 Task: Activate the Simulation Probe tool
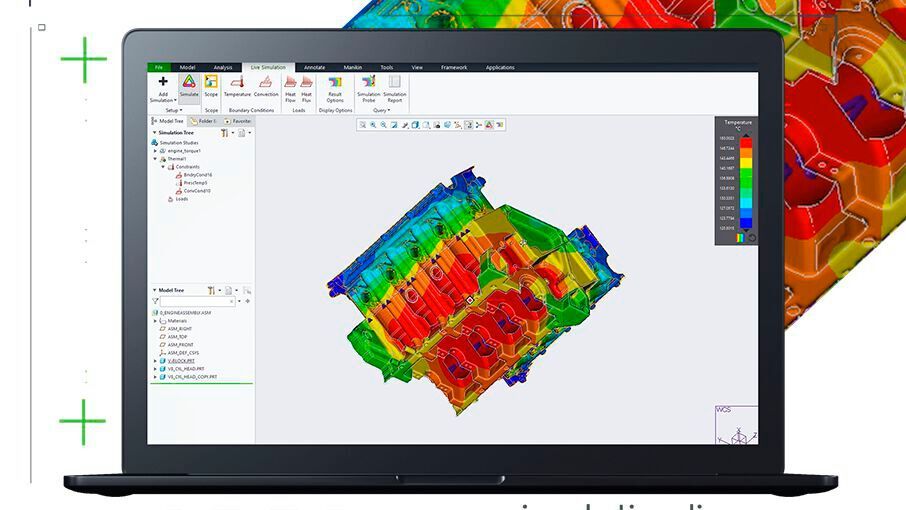coord(368,87)
